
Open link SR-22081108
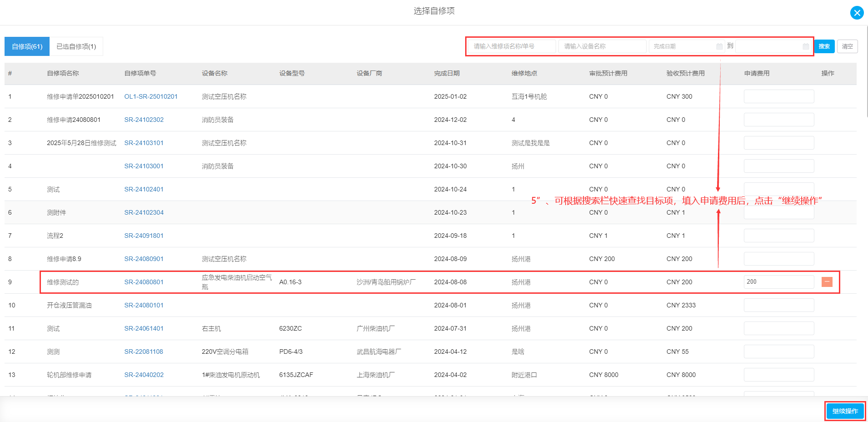[144, 352]
